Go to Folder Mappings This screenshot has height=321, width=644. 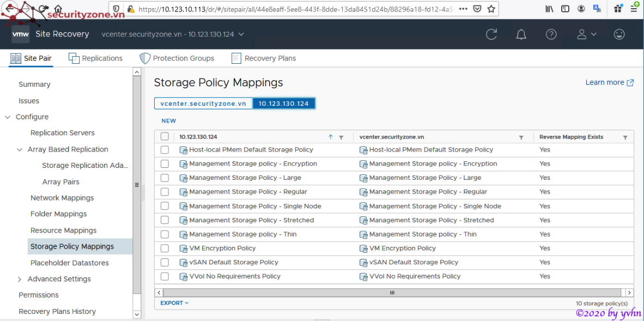(x=58, y=214)
